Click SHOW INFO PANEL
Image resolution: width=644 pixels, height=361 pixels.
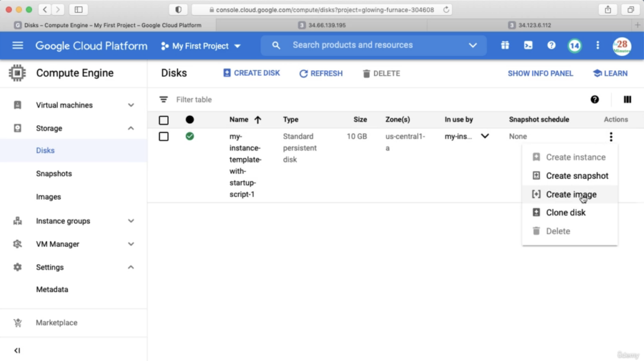[540, 74]
